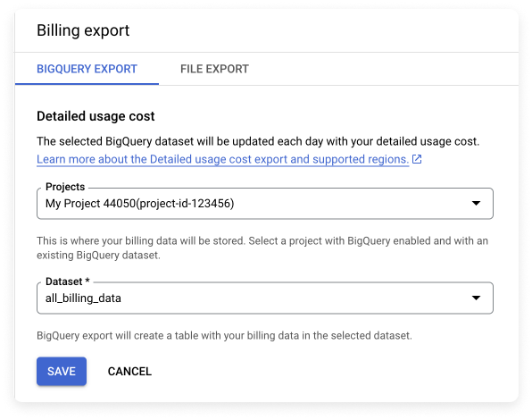Select the Detailed usage cost heading
The image size is (532, 420).
96,116
